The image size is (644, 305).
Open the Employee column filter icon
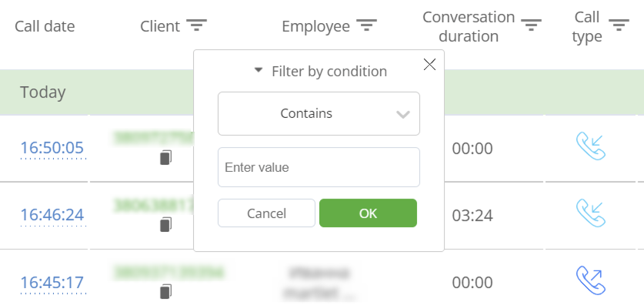(x=366, y=25)
